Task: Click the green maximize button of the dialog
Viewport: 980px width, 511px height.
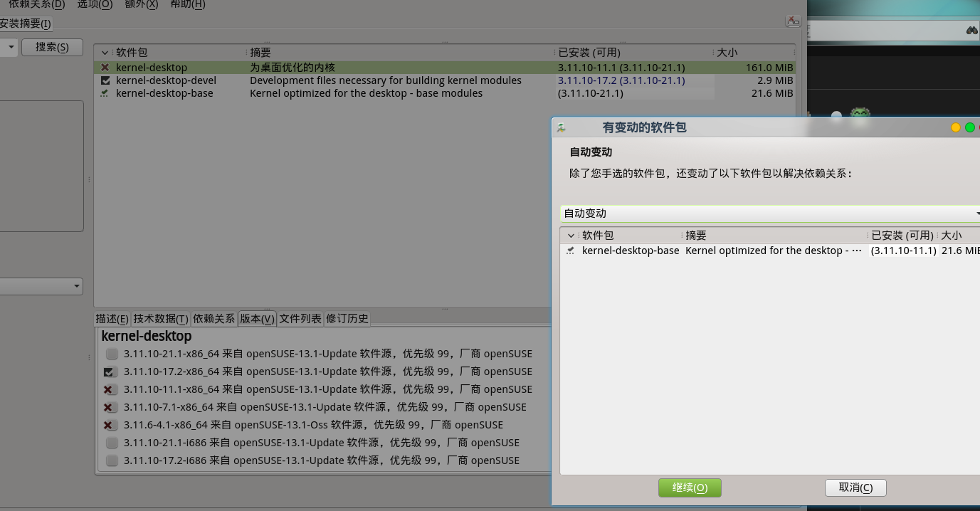Action: click(969, 127)
